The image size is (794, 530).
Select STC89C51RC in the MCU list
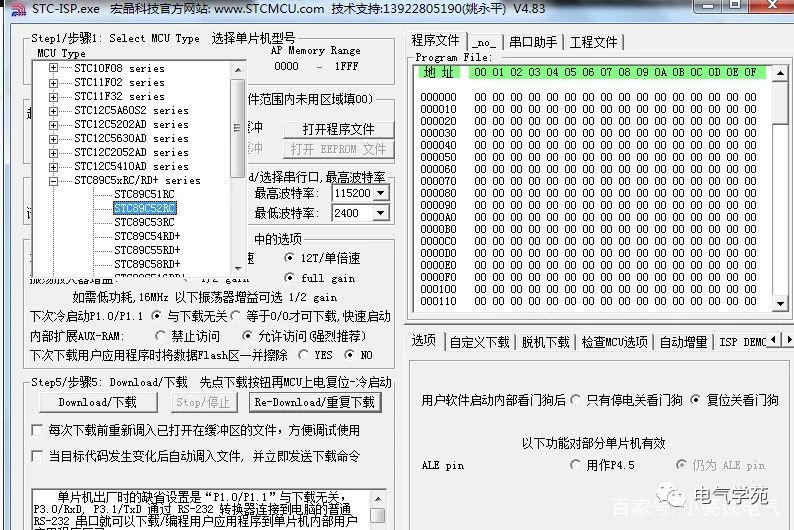pyautogui.click(x=144, y=194)
